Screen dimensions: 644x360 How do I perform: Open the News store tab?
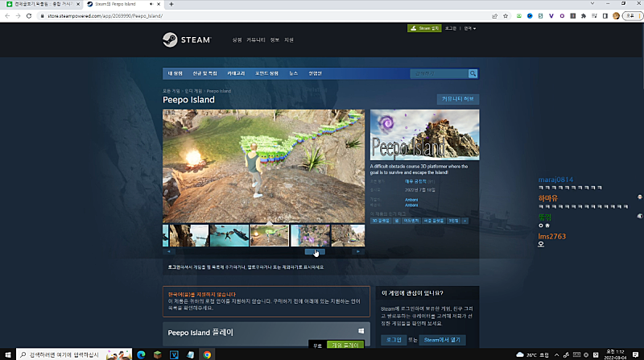293,73
